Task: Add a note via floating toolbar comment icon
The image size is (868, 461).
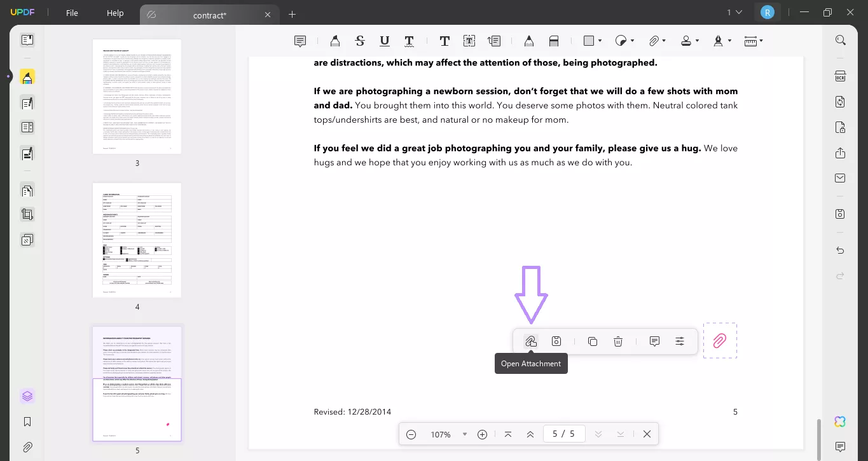Action: click(x=654, y=341)
